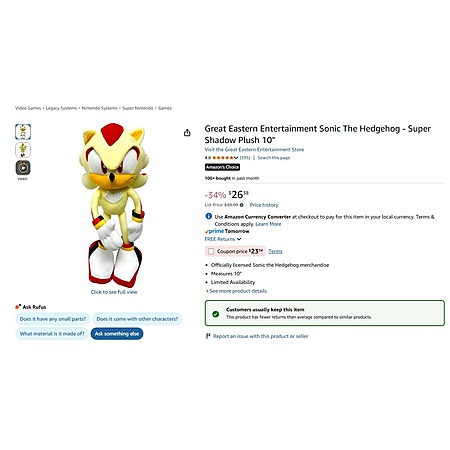Screen dimensions: 450x450
Task: Expand See more product details
Action: tap(236, 291)
